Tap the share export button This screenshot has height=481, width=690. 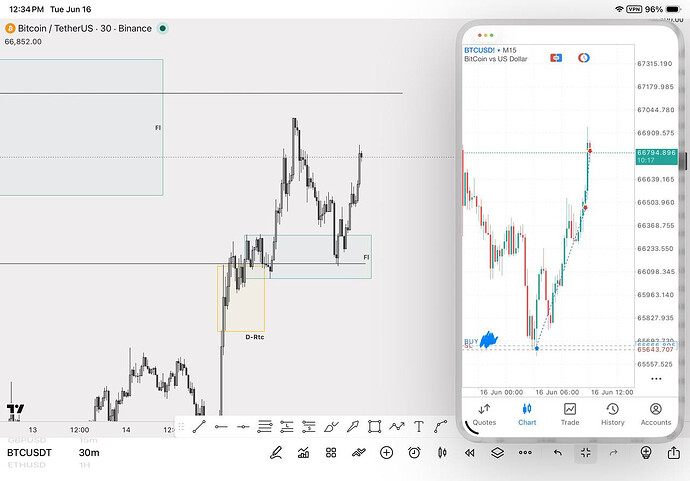[x=674, y=452]
